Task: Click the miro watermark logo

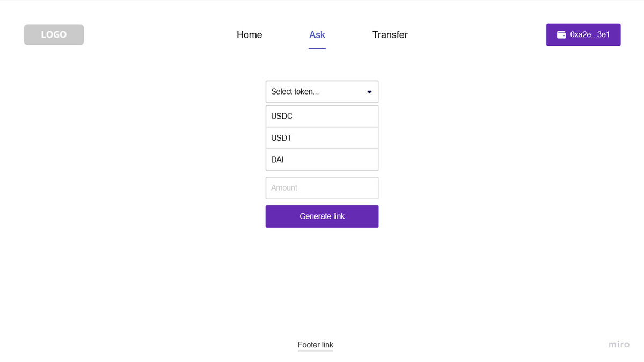Action: [x=619, y=344]
